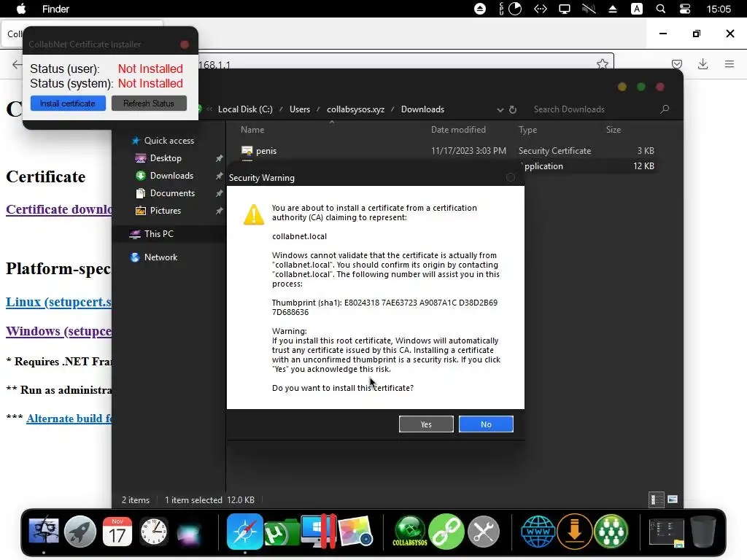
Task: Open Spotlight search magnifier in menu bar
Action: point(661,9)
